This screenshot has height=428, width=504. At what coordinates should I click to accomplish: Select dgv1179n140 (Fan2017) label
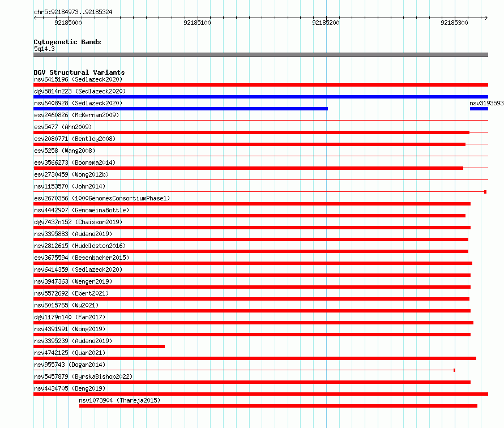(x=70, y=317)
